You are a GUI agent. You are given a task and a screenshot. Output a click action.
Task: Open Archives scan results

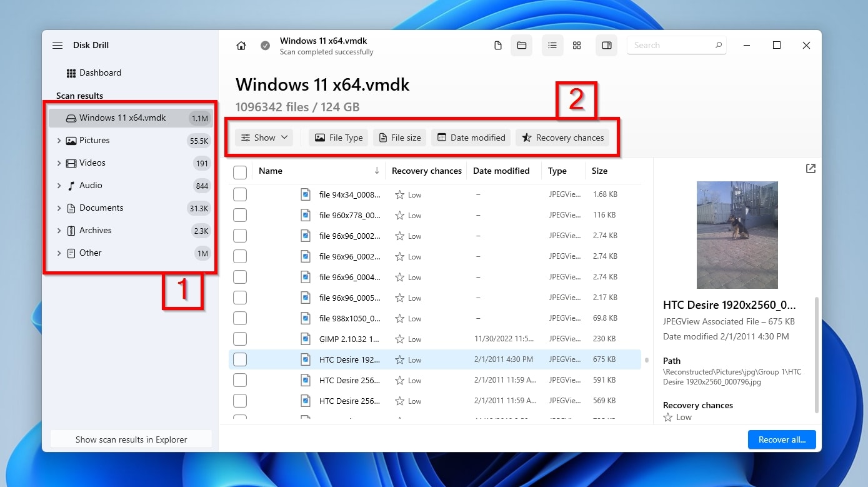pyautogui.click(x=95, y=231)
